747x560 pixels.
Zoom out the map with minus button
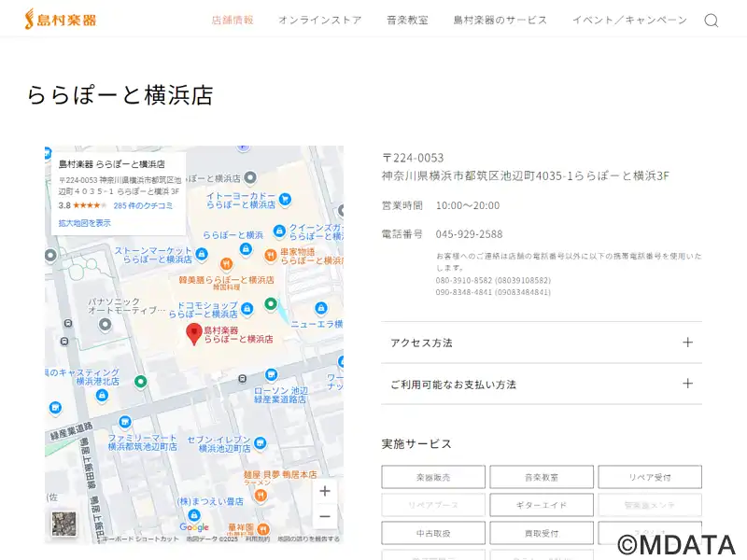(325, 516)
